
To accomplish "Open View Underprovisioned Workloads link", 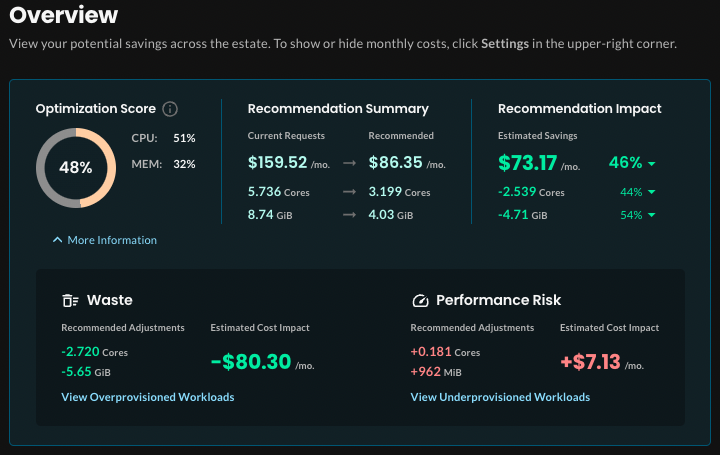I will (x=500, y=397).
